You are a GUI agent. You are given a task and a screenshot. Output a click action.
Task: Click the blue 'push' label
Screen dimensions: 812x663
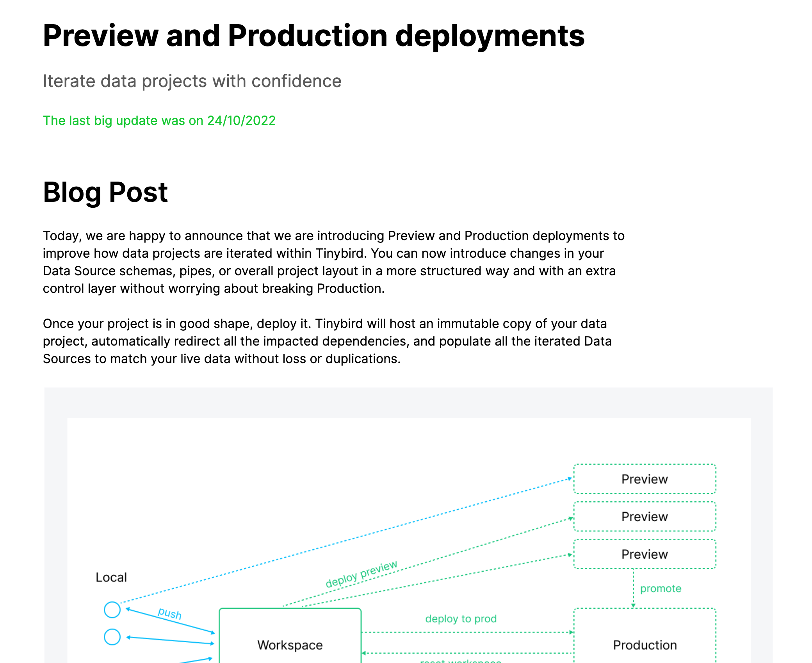[x=170, y=613]
